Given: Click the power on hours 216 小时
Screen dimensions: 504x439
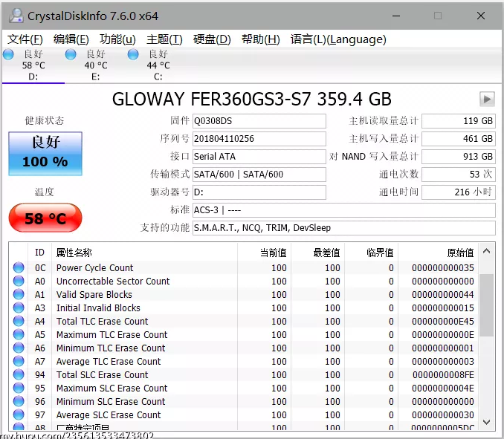Looking at the screenshot, I should tap(459, 192).
